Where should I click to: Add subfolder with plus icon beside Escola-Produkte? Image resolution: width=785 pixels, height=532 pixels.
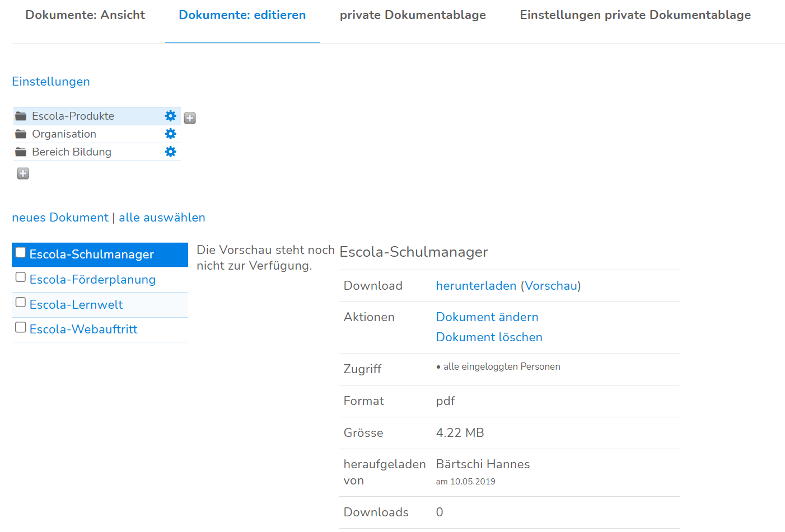pyautogui.click(x=190, y=118)
